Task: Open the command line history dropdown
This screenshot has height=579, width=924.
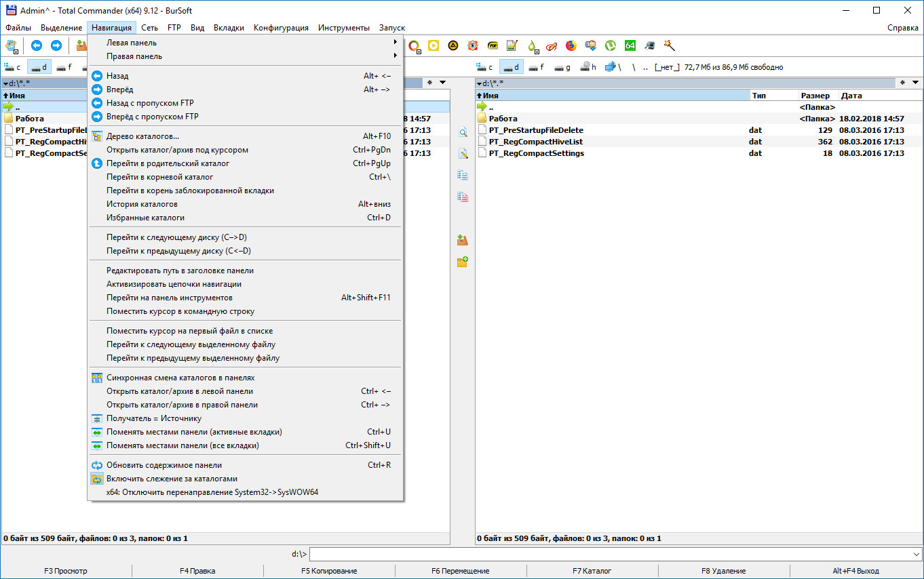Action: 917,555
